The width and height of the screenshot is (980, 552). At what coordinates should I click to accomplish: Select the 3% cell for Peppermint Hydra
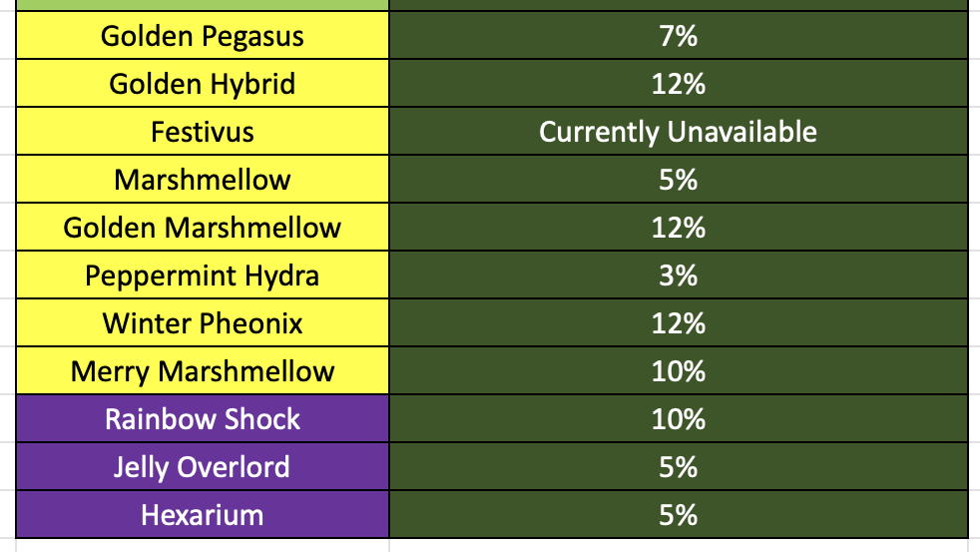pos(678,276)
